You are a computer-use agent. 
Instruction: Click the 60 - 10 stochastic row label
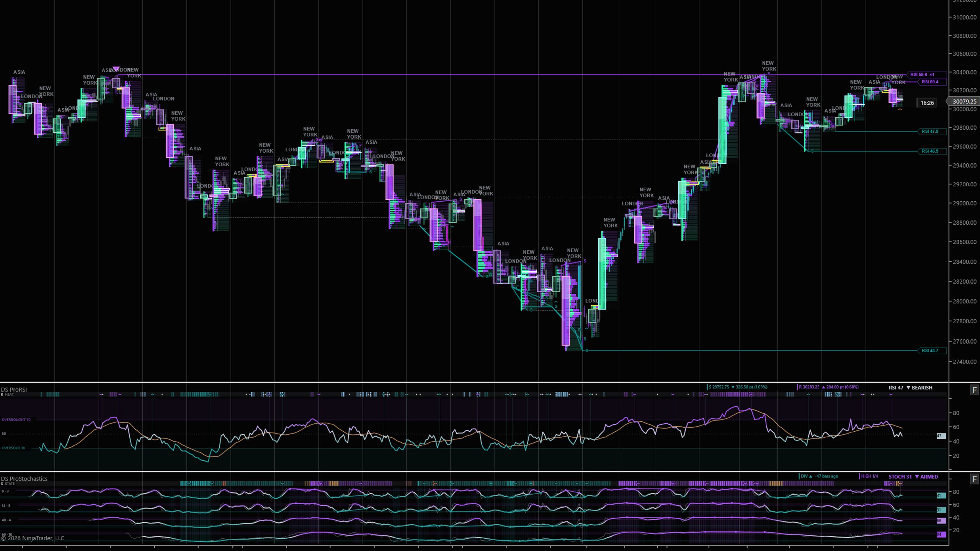tap(7, 535)
